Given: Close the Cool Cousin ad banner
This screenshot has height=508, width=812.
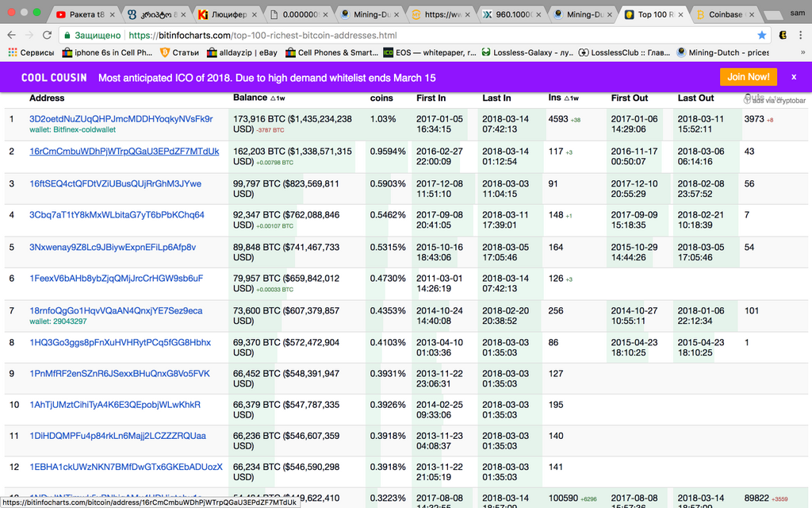Looking at the screenshot, I should (x=793, y=77).
